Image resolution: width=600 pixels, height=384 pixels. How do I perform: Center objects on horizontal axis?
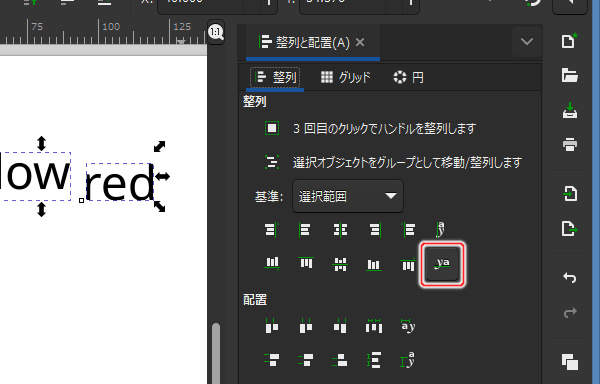(x=340, y=263)
